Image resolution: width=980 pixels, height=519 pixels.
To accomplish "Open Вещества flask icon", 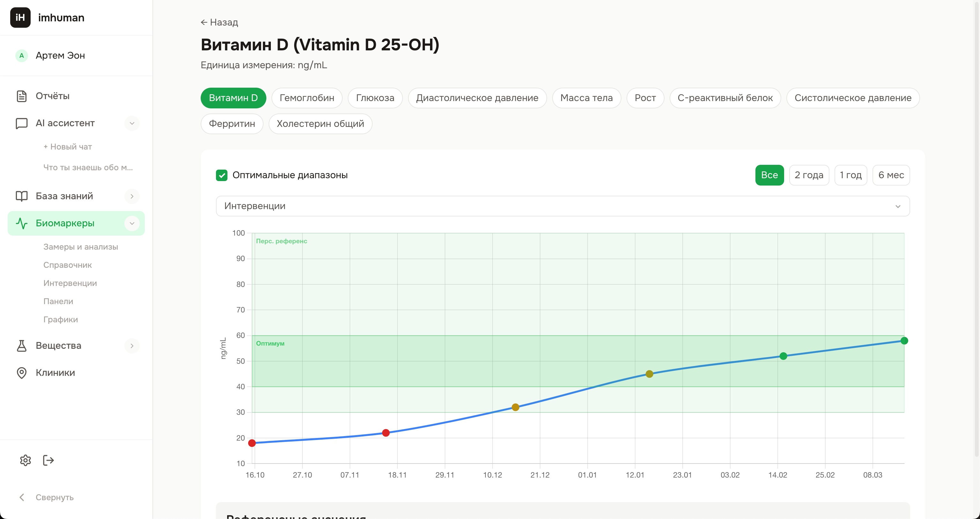I will pyautogui.click(x=21, y=346).
